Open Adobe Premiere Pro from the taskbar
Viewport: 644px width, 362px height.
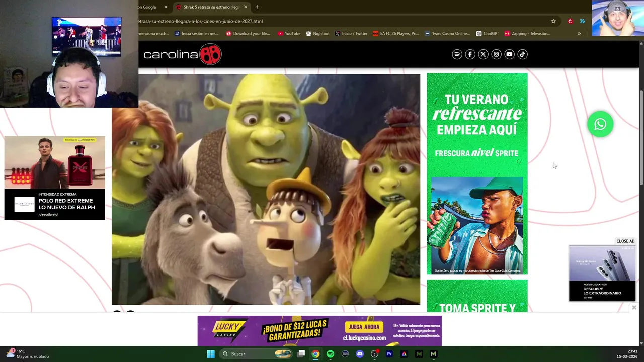[x=389, y=354]
